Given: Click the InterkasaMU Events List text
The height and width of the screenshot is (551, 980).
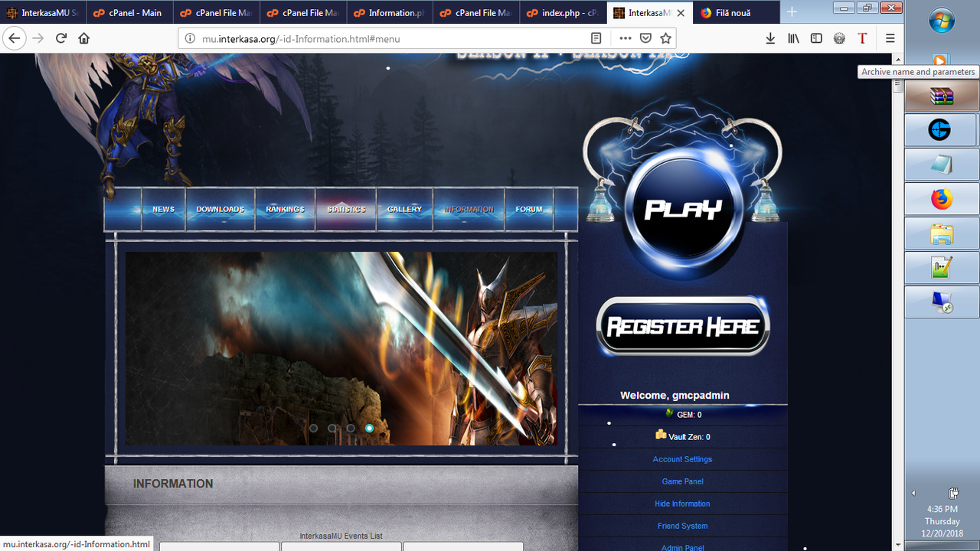Looking at the screenshot, I should pos(341,536).
